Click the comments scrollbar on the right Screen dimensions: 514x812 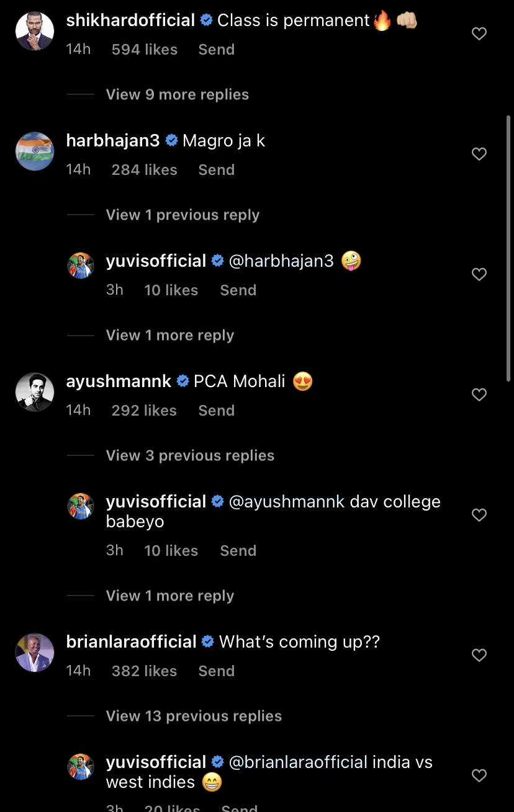point(508,248)
